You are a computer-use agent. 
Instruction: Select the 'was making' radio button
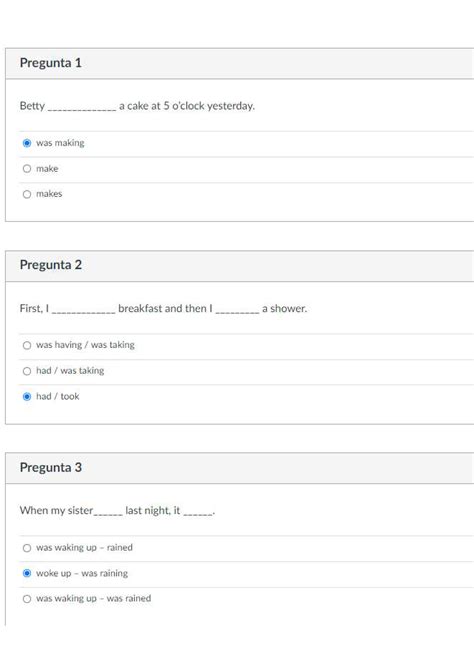[x=27, y=143]
